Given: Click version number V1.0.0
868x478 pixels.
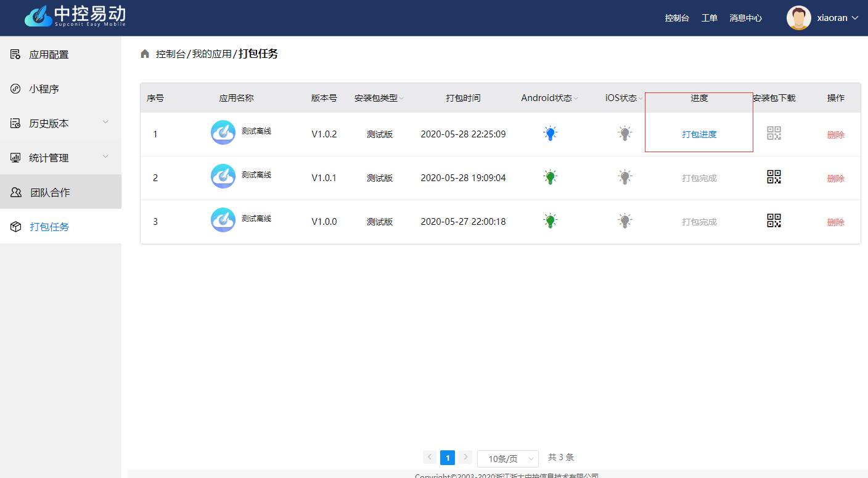Looking at the screenshot, I should tap(324, 222).
